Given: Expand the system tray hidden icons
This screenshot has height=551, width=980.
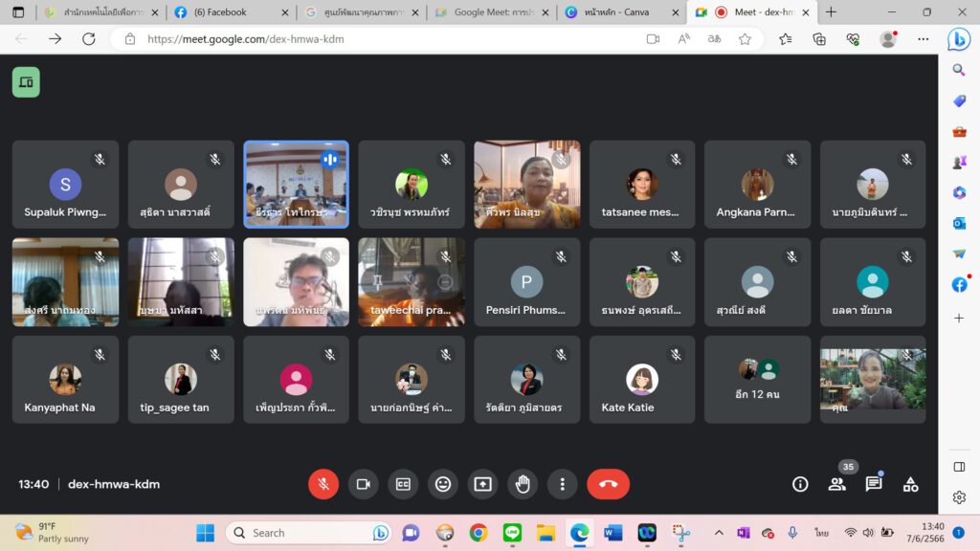Looking at the screenshot, I should (719, 533).
